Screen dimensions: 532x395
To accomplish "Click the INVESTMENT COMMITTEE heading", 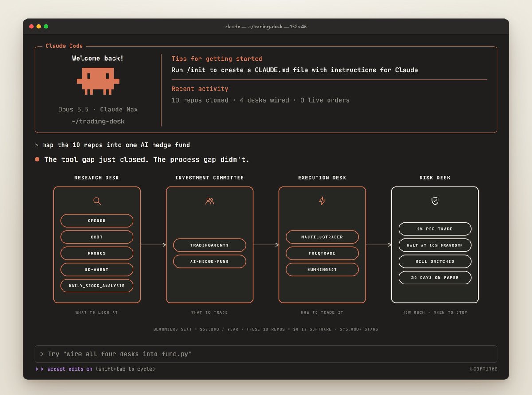I will 210,178.
